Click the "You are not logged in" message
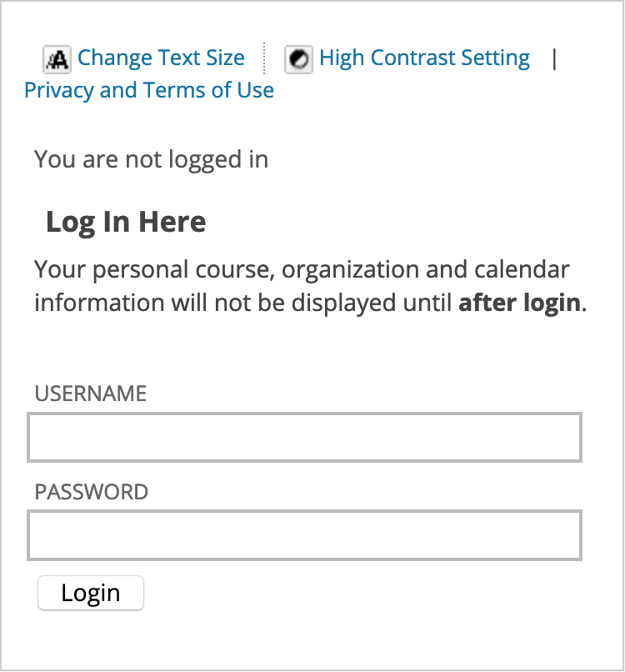The height and width of the screenshot is (672, 625). click(152, 158)
